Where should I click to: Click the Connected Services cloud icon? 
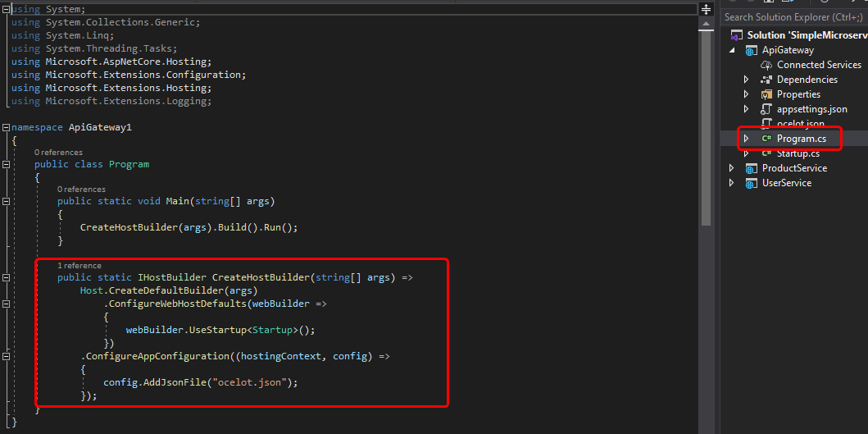point(766,65)
